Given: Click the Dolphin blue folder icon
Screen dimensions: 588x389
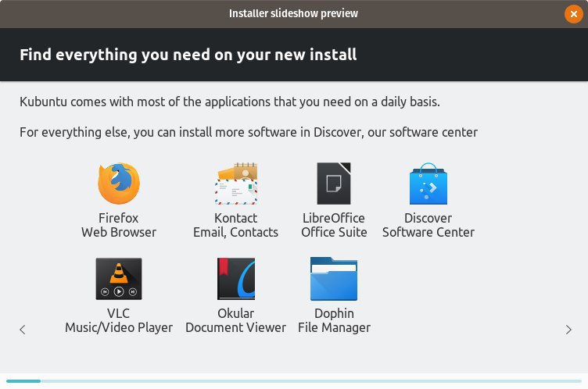Looking at the screenshot, I should point(334,279).
